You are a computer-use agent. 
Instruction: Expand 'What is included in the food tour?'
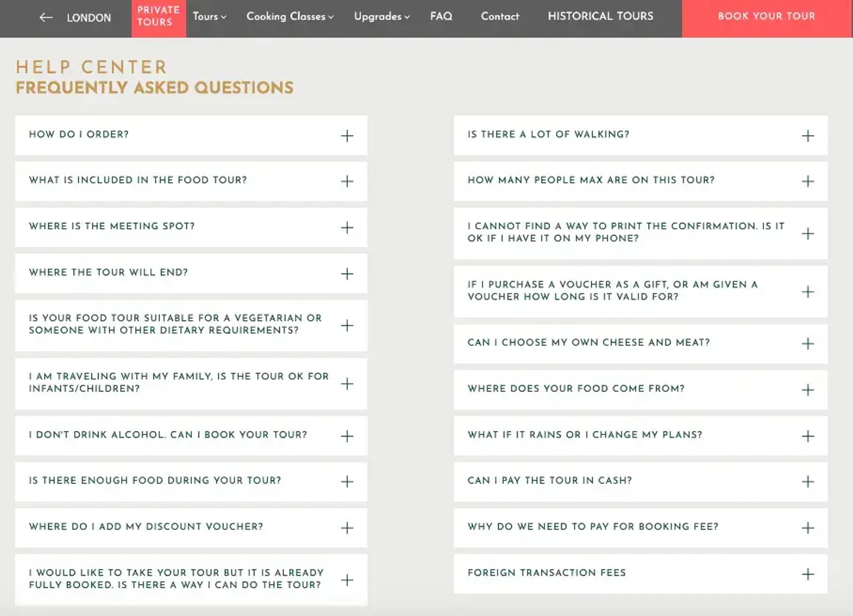point(191,181)
